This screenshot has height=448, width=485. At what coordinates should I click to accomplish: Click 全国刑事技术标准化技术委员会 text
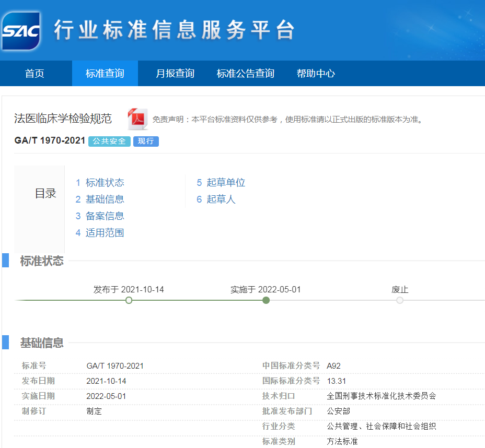(x=382, y=396)
